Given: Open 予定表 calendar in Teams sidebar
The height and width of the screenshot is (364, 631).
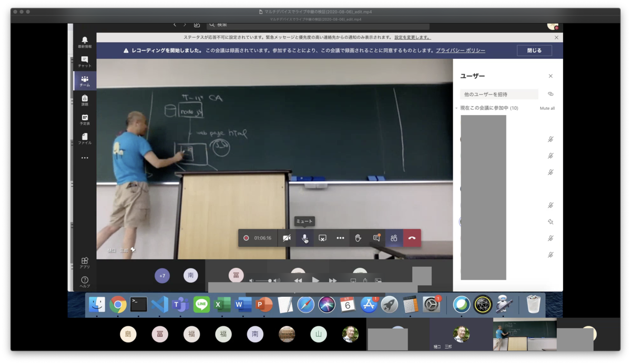Looking at the screenshot, I should (x=85, y=119).
